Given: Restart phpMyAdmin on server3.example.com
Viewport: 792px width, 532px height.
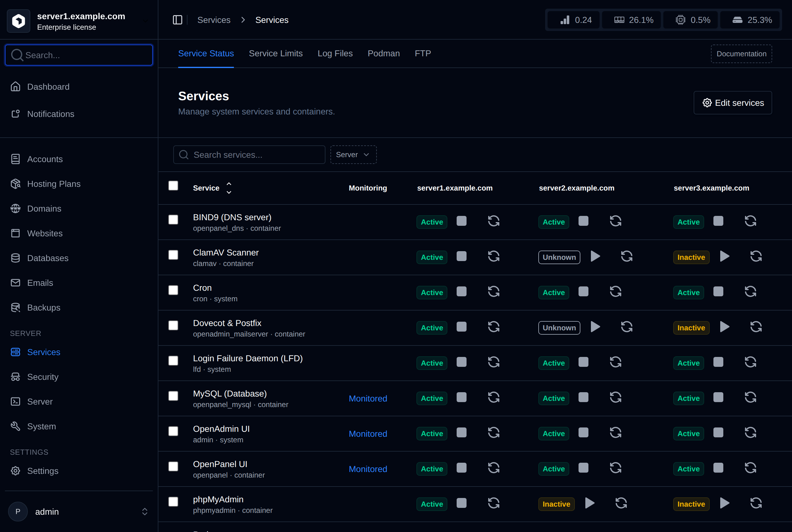Looking at the screenshot, I should click(x=756, y=503).
